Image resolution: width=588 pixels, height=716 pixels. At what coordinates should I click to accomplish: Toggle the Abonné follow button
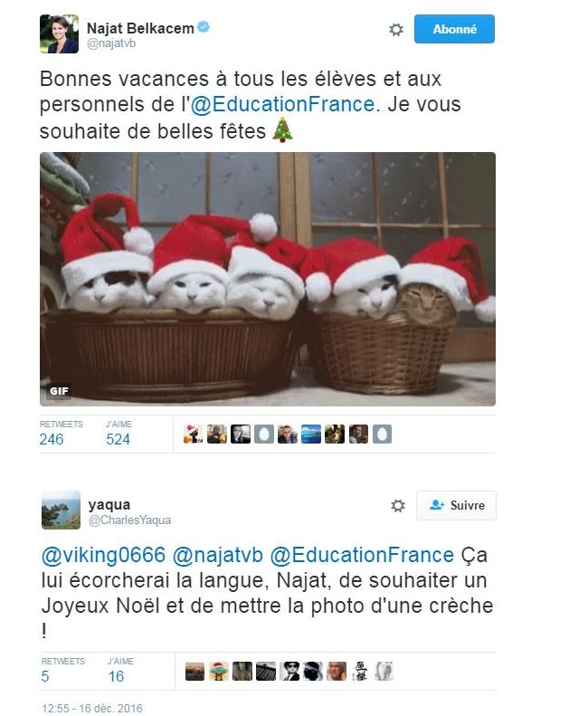click(454, 29)
